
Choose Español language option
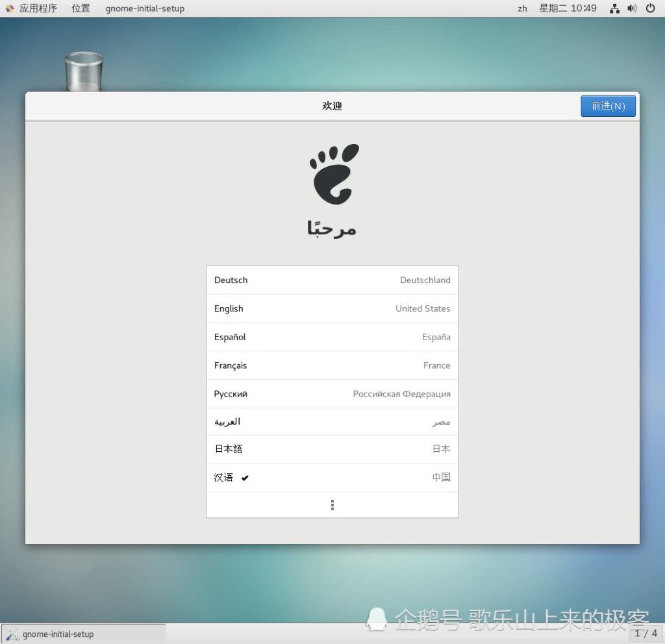[x=332, y=337]
